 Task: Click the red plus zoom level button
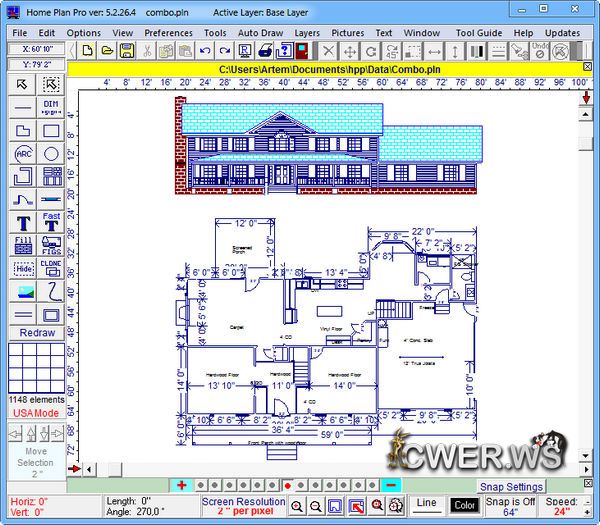[182, 486]
